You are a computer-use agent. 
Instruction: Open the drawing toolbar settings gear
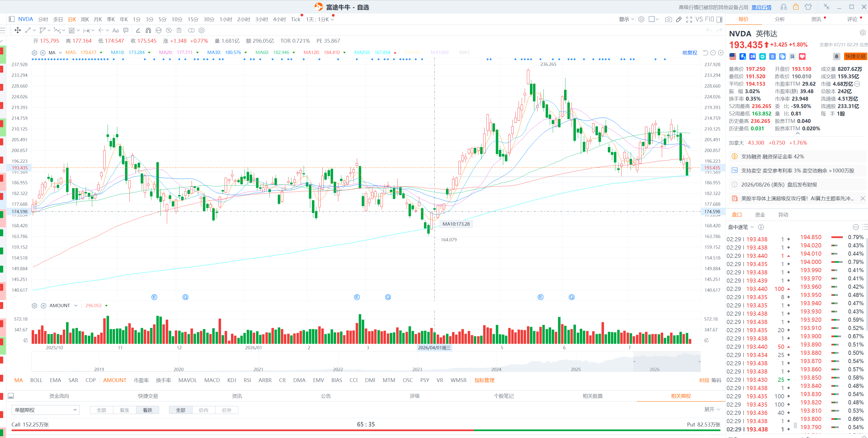click(x=202, y=30)
